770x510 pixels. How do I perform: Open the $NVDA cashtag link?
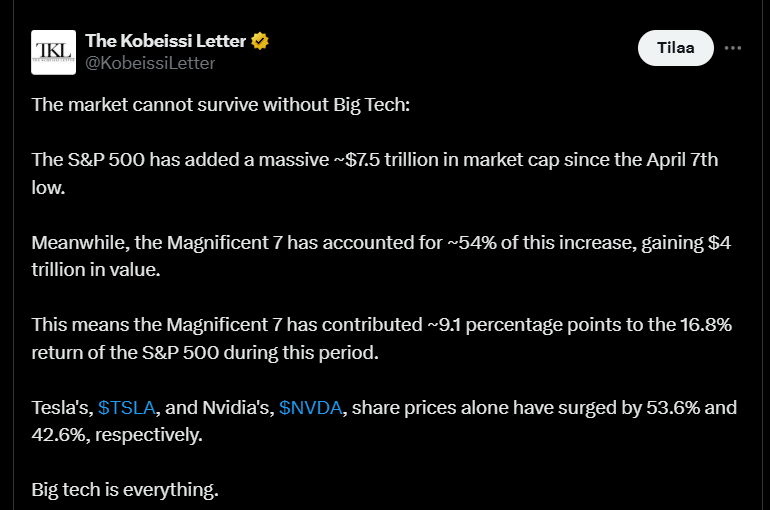coord(310,408)
